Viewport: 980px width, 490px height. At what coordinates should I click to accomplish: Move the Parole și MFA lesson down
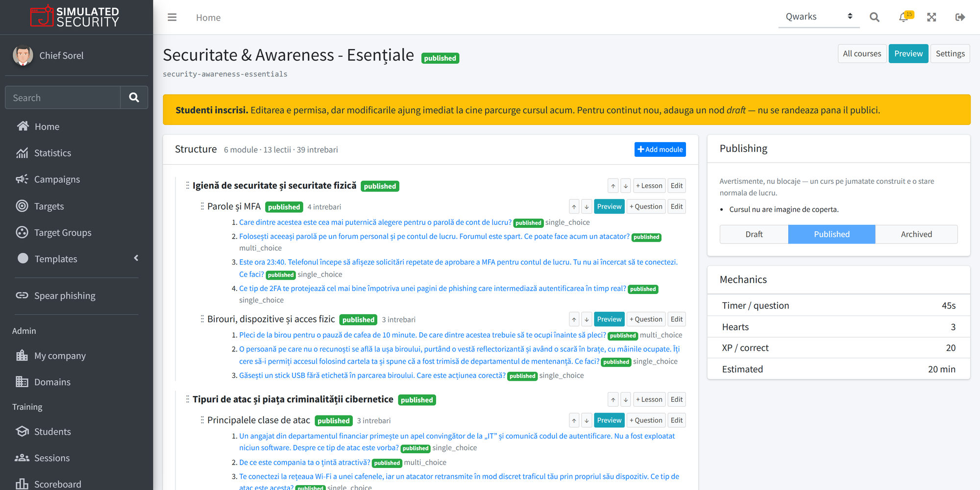click(x=587, y=206)
